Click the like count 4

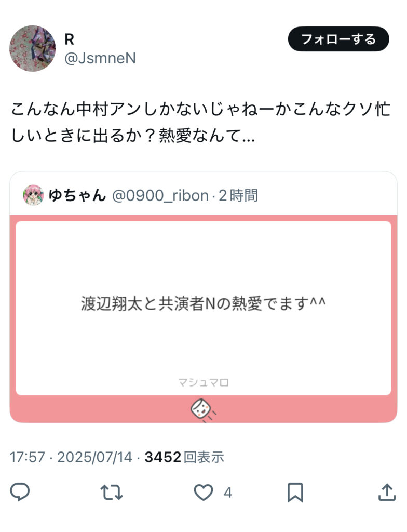pyautogui.click(x=228, y=493)
